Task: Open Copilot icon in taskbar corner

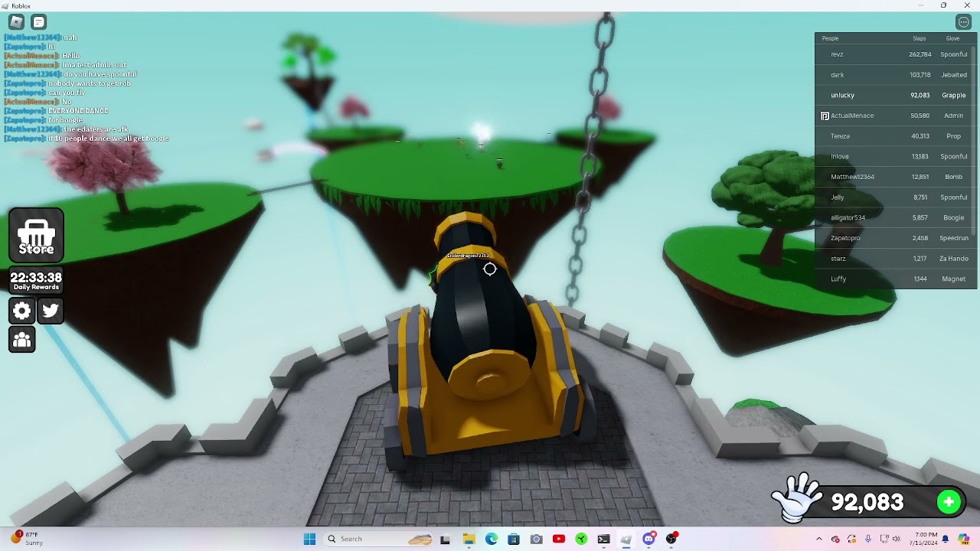Action: pyautogui.click(x=964, y=539)
